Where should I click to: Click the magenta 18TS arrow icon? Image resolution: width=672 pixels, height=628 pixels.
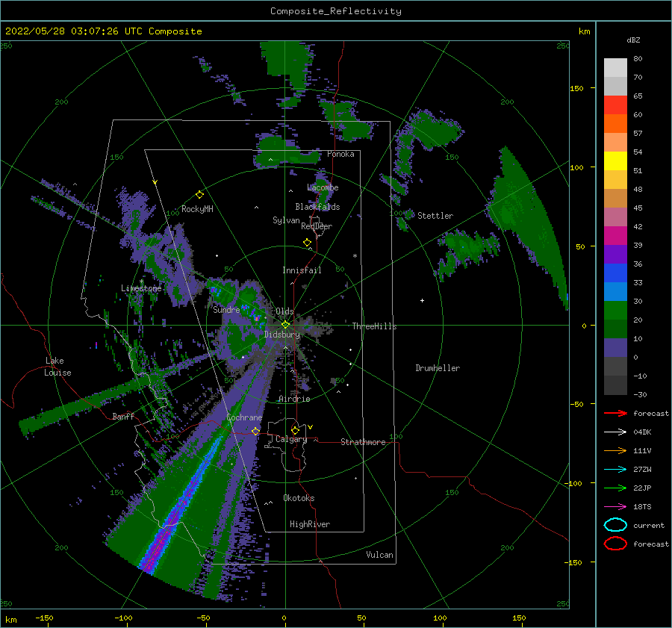click(615, 507)
